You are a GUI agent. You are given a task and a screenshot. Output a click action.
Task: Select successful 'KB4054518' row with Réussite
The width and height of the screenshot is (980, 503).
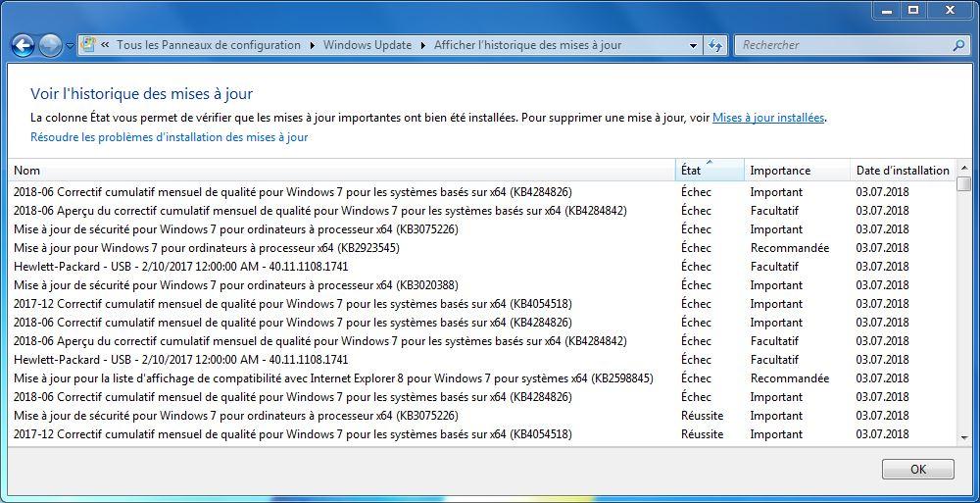482,434
